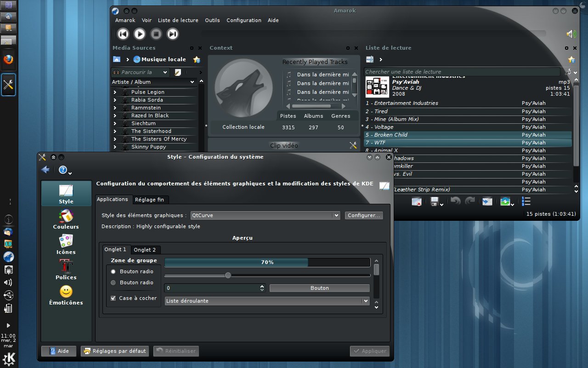Open the Style des éléments graphiques QtCurve dropdown
The width and height of the screenshot is (588, 368).
[x=265, y=215]
